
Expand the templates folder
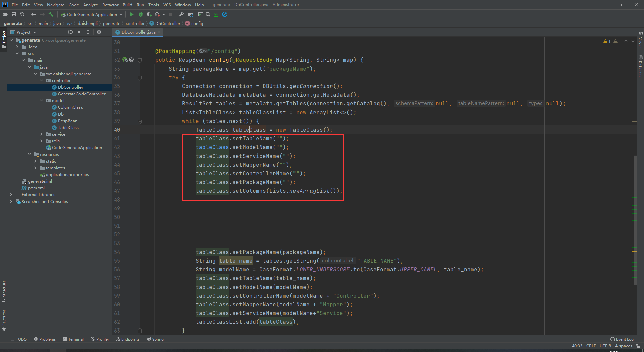point(36,168)
